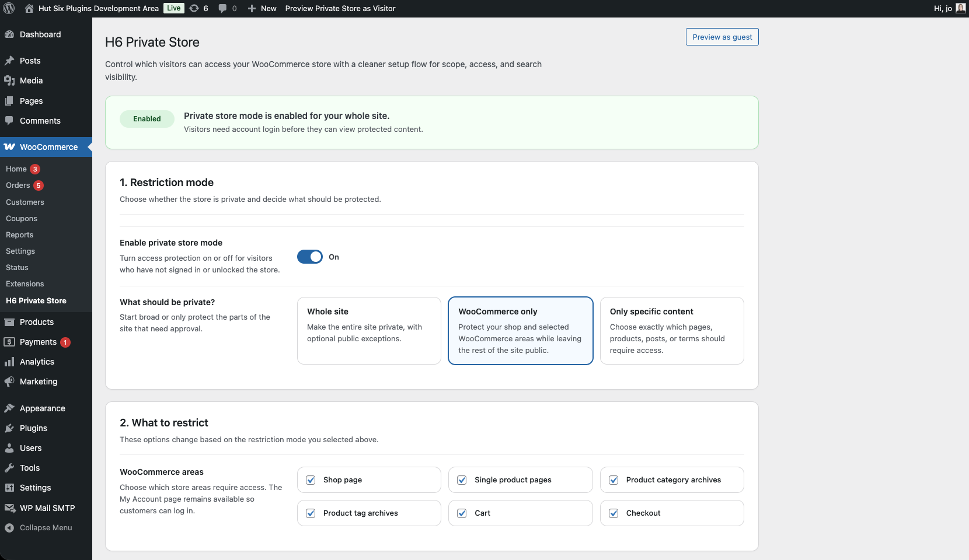
Task: Click the Users person icon
Action: 9,448
